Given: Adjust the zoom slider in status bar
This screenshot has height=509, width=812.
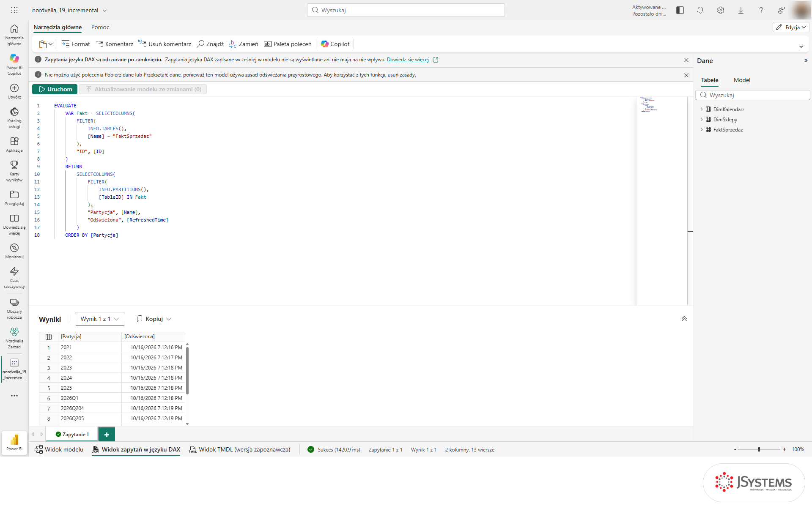Looking at the screenshot, I should coord(759,449).
